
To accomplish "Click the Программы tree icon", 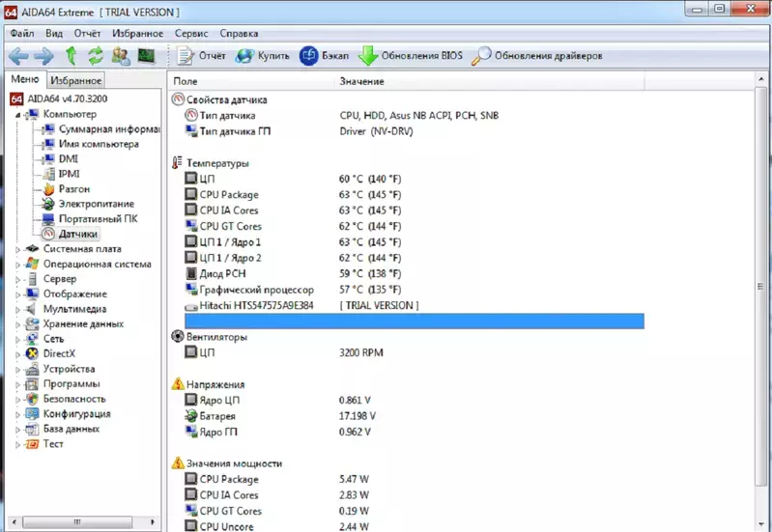I will click(32, 384).
